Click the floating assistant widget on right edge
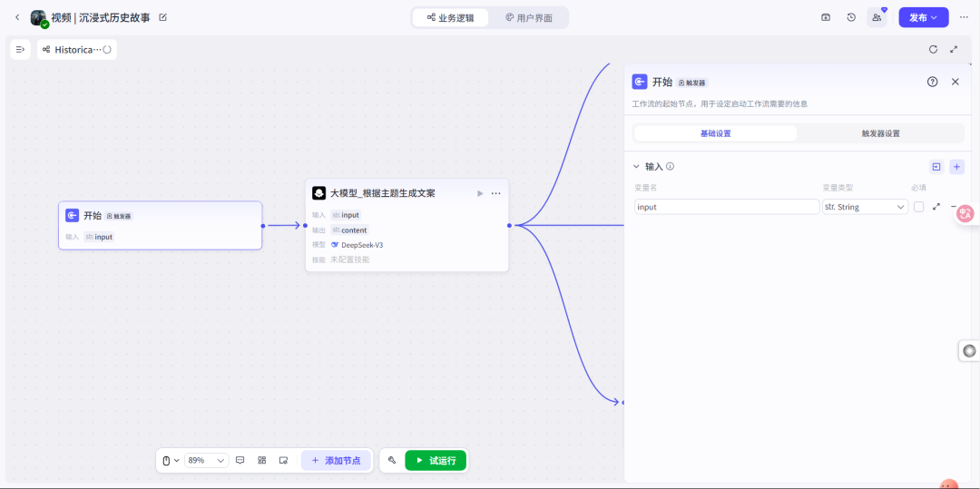This screenshot has height=489, width=980. point(969,351)
